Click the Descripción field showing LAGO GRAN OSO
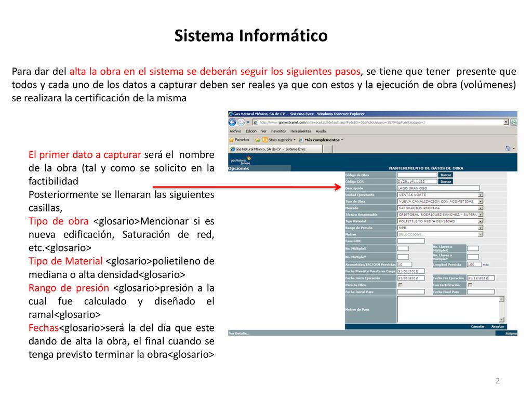Image resolution: width=532 pixels, height=399 pixels. (438, 188)
